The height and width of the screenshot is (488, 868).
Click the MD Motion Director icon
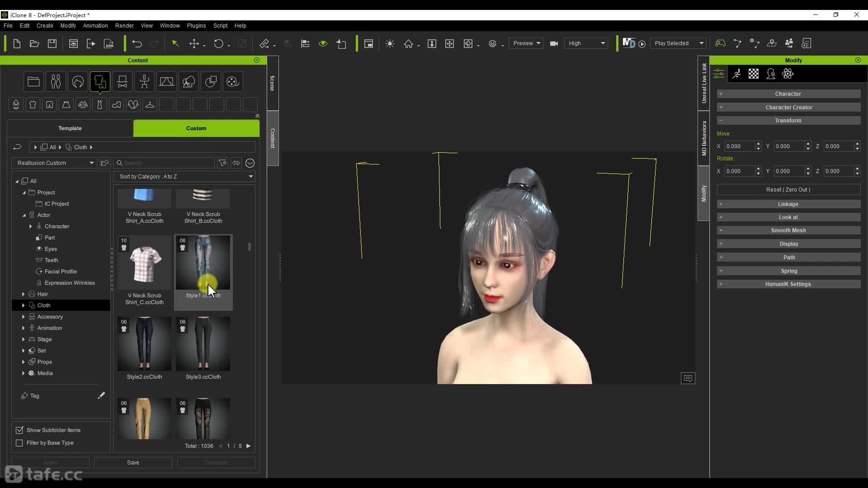[x=629, y=43]
